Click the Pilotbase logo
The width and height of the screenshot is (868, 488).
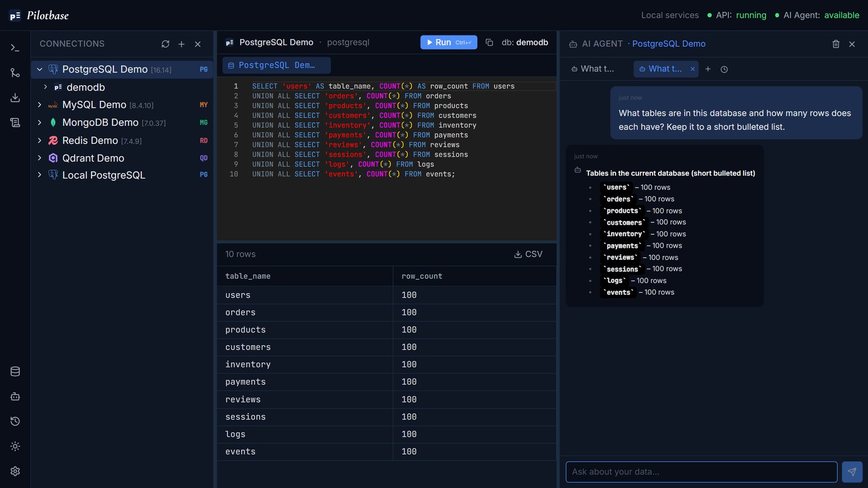[39, 15]
